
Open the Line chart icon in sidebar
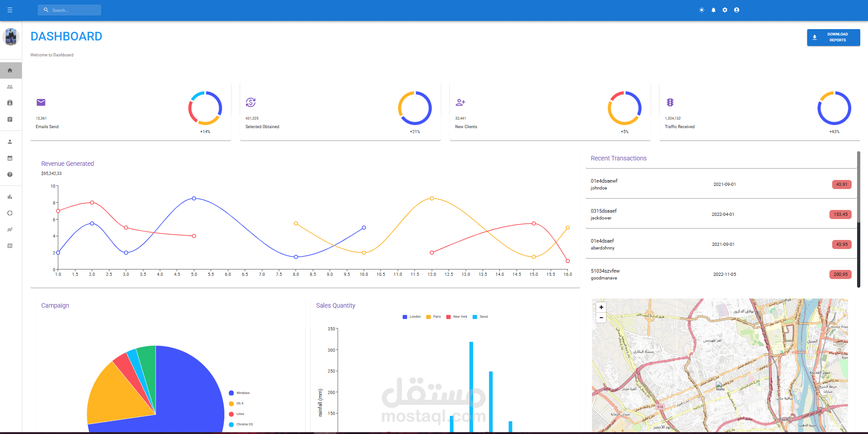coord(10,229)
